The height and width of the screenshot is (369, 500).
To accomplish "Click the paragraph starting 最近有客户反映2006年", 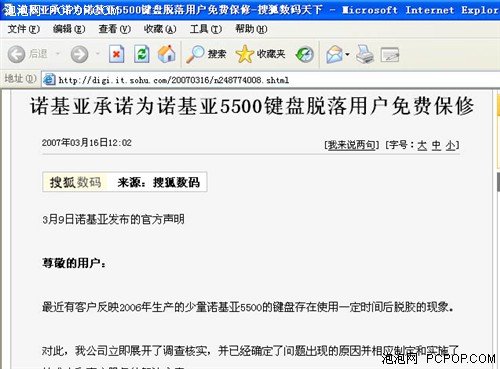I will (248, 307).
